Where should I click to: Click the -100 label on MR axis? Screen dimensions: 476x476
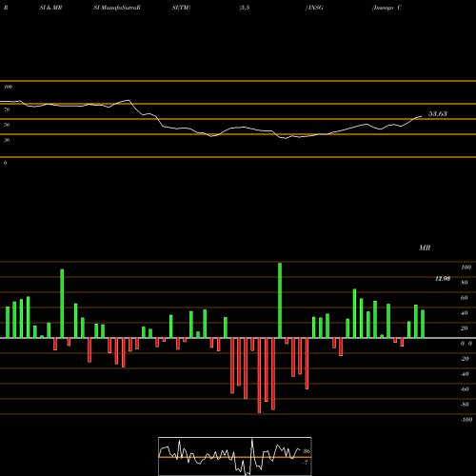pyautogui.click(x=466, y=420)
